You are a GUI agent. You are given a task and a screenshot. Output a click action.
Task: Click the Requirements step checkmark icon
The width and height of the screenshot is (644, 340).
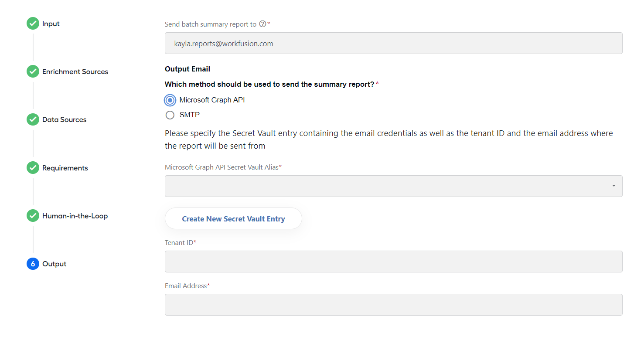click(x=33, y=168)
